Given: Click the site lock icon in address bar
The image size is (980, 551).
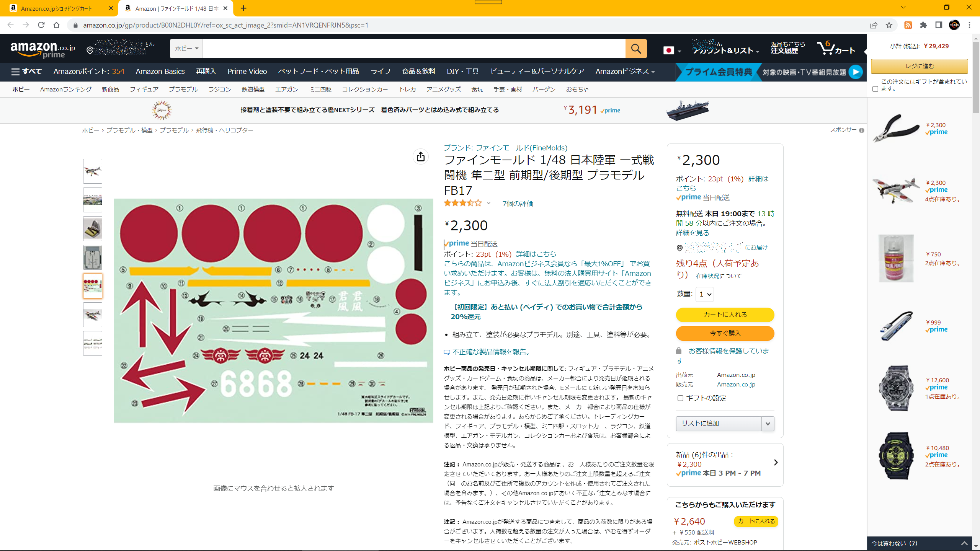Looking at the screenshot, I should click(x=75, y=25).
